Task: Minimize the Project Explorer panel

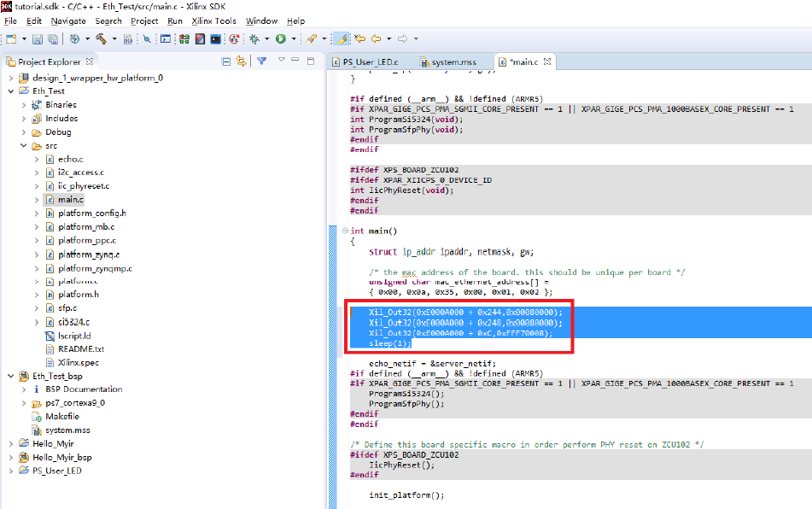Action: coord(295,60)
